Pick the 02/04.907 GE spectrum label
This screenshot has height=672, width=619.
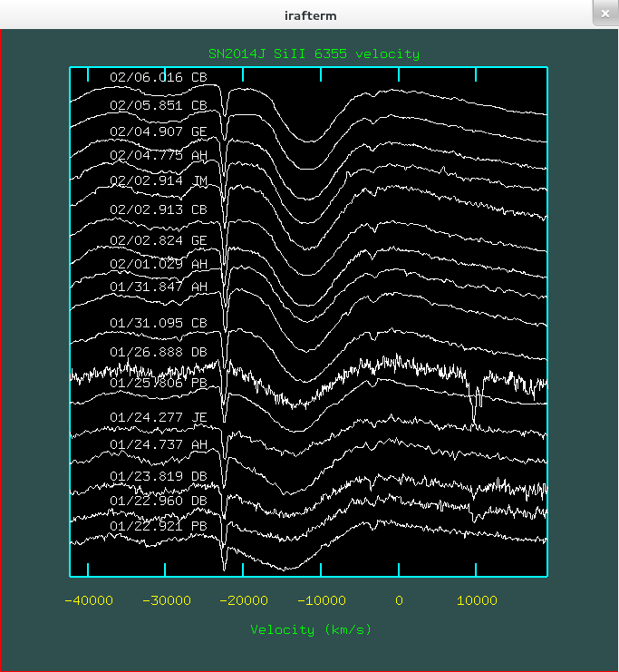pos(159,131)
